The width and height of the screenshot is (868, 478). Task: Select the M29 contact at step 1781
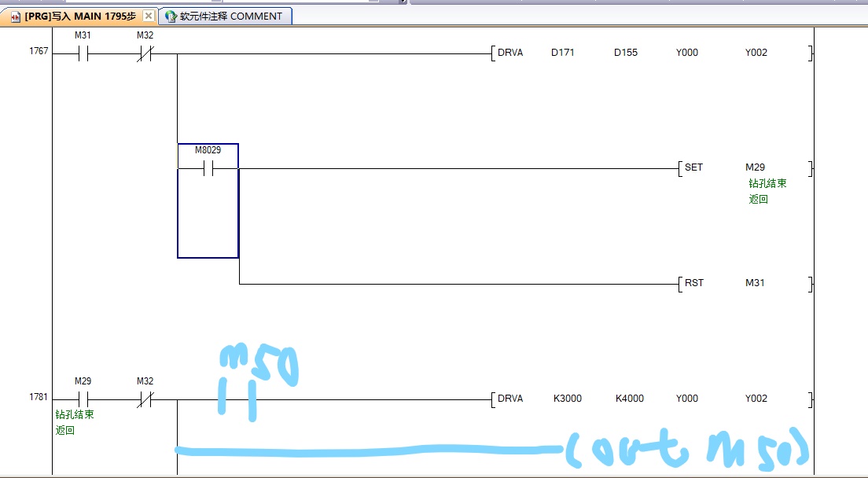tap(83, 399)
